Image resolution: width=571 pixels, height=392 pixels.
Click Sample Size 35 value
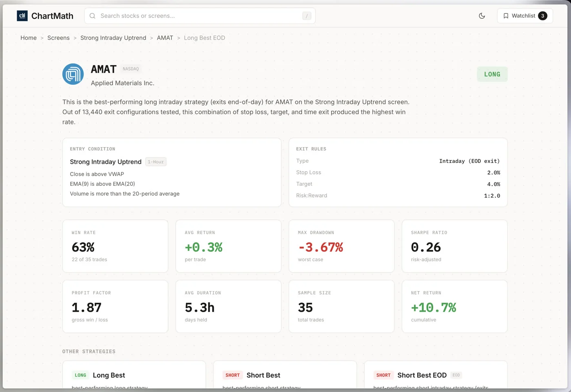pos(305,308)
